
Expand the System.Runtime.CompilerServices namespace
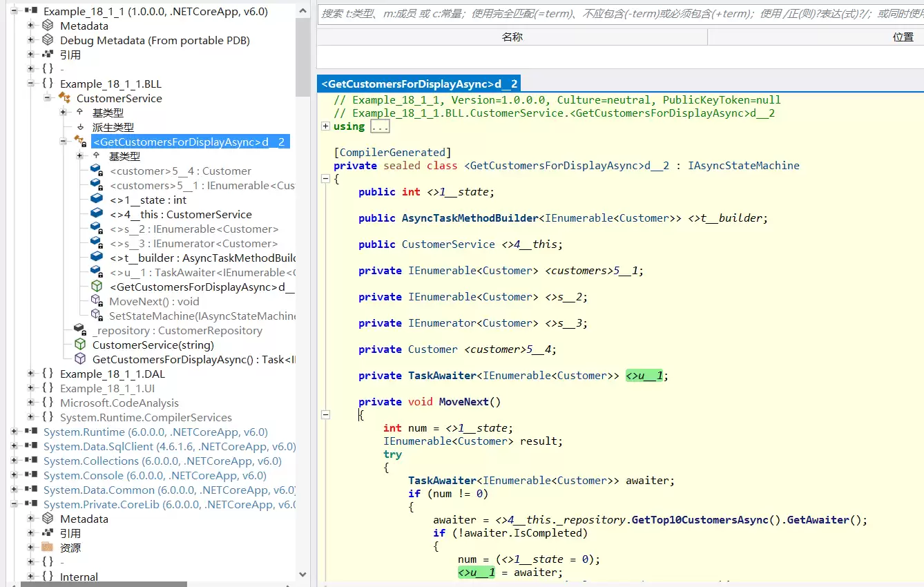point(30,417)
